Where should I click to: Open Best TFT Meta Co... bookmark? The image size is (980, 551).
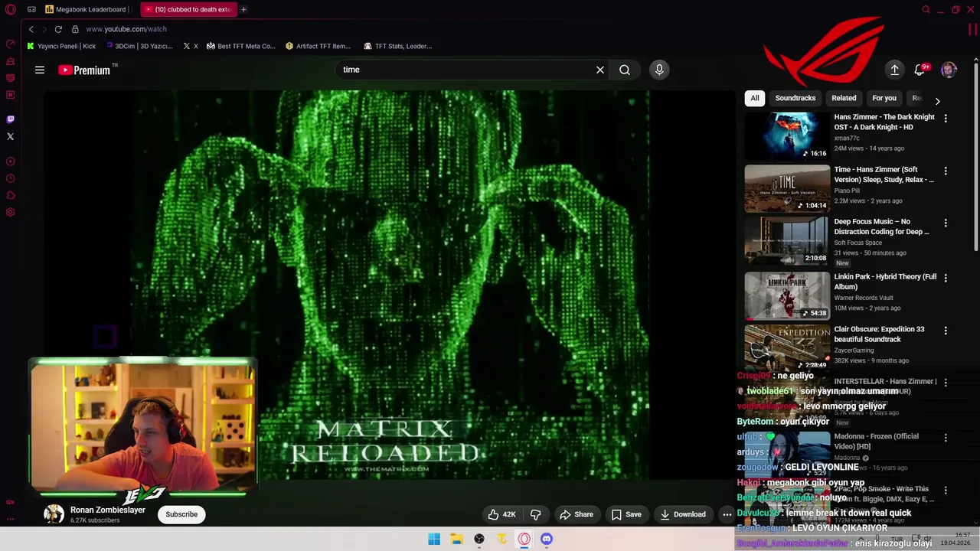point(240,46)
